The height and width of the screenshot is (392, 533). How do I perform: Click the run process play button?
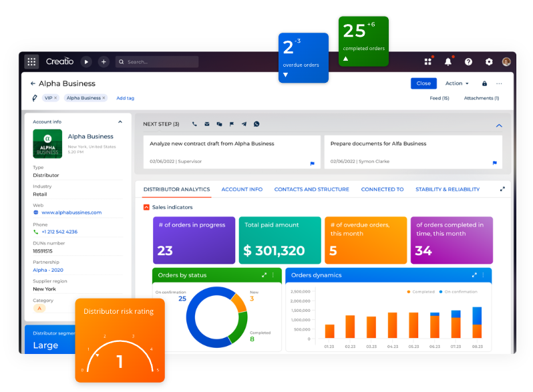86,62
